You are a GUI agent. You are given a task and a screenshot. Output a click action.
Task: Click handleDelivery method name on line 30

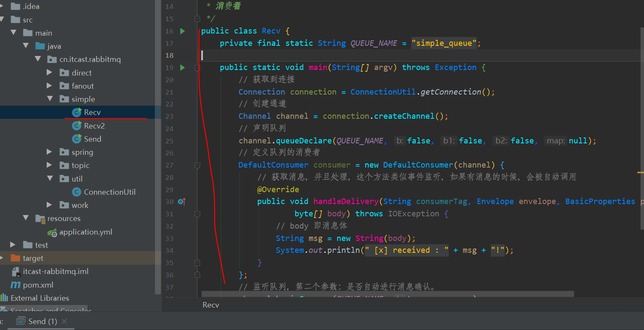(x=346, y=201)
